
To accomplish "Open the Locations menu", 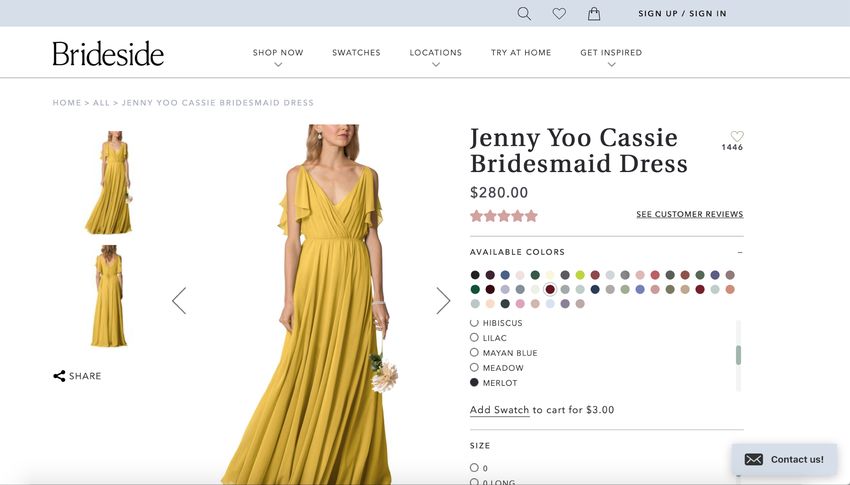I will coord(436,53).
